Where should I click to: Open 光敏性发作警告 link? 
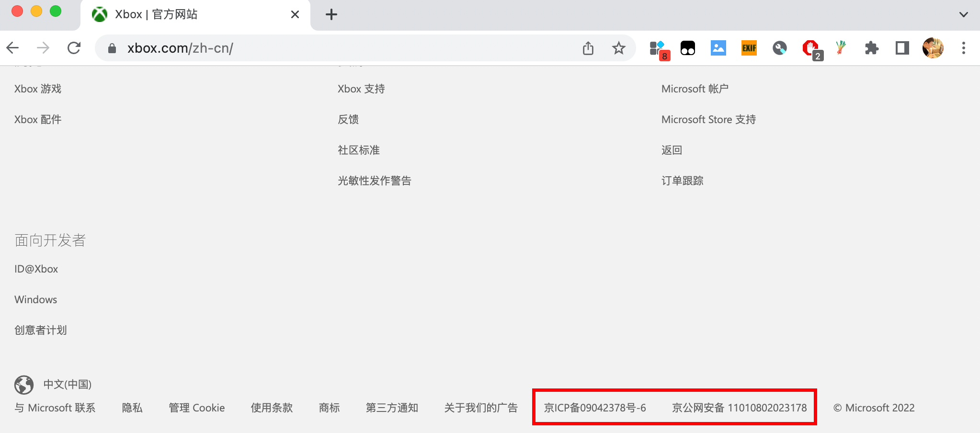click(x=375, y=181)
